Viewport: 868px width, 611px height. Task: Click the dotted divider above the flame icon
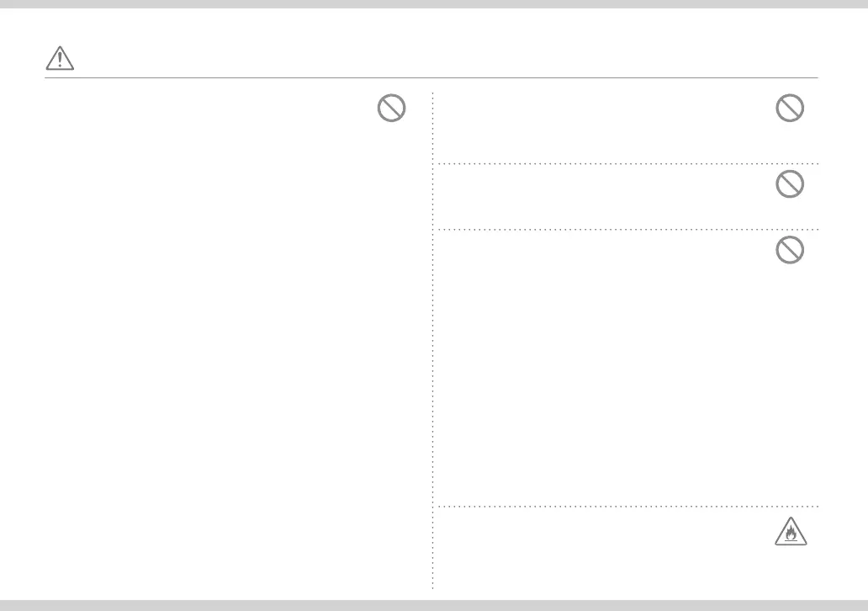coord(627,507)
